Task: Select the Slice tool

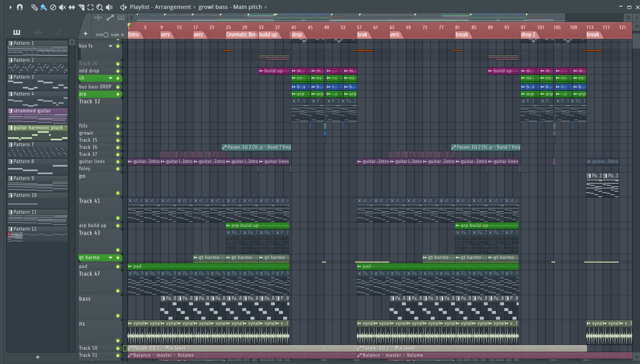Action: coord(81,7)
